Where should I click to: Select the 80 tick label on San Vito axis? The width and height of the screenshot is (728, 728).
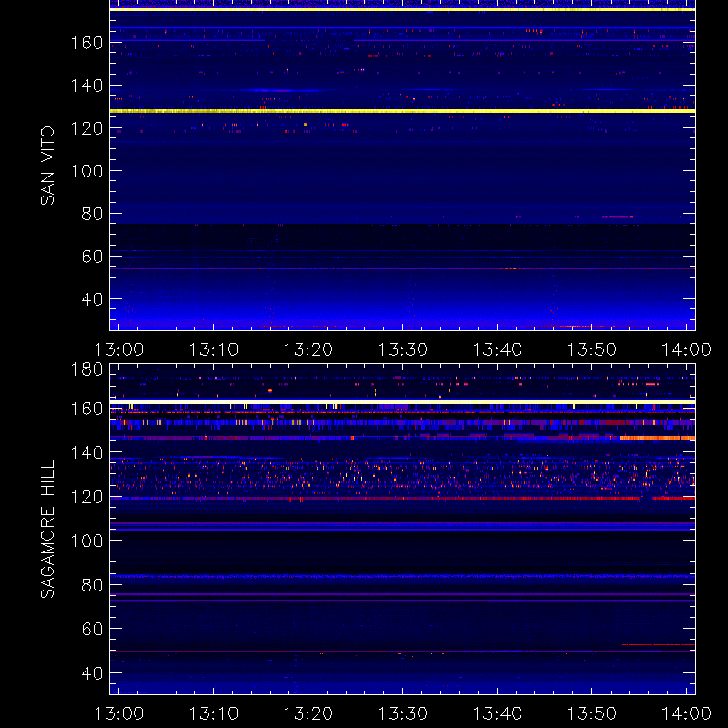(x=92, y=214)
